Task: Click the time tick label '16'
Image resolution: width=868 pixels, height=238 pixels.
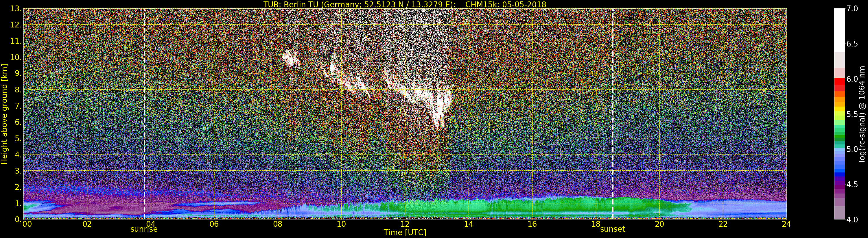Action: pos(532,224)
